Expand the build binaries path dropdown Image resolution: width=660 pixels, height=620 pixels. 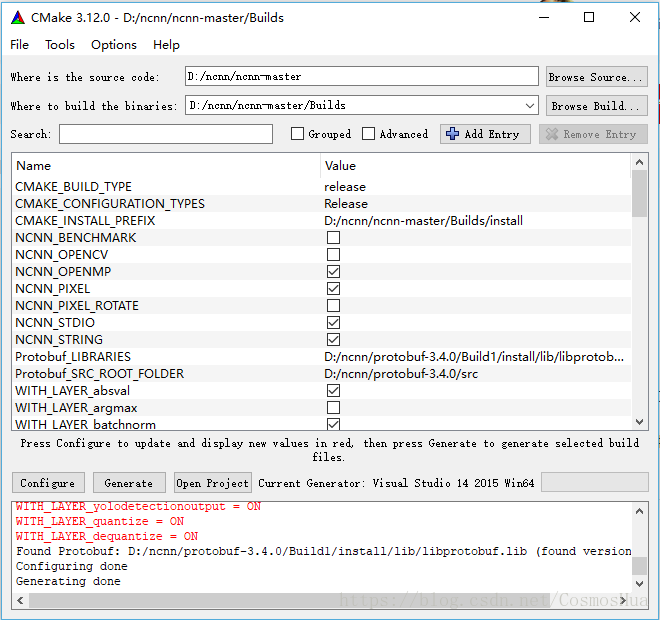coord(530,106)
